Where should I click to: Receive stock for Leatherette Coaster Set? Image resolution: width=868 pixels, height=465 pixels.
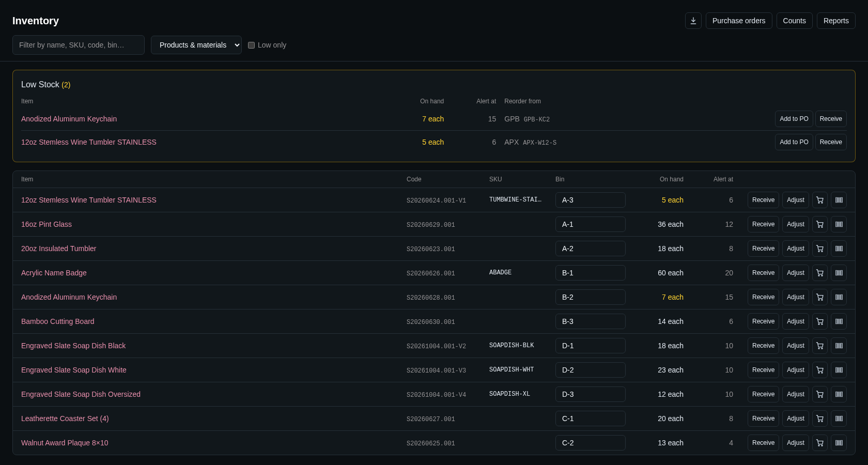[x=763, y=419]
